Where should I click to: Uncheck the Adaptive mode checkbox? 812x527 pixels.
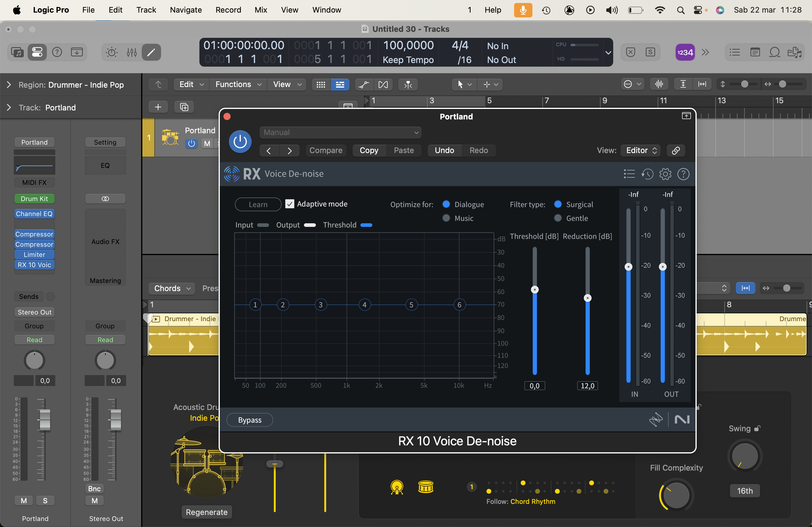[x=290, y=204]
